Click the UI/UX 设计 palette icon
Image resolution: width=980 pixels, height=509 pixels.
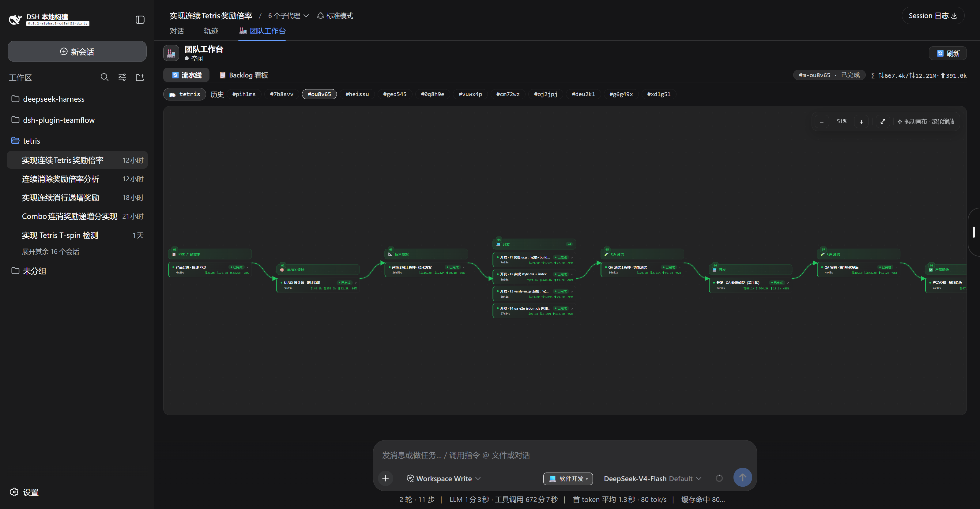pyautogui.click(x=282, y=270)
